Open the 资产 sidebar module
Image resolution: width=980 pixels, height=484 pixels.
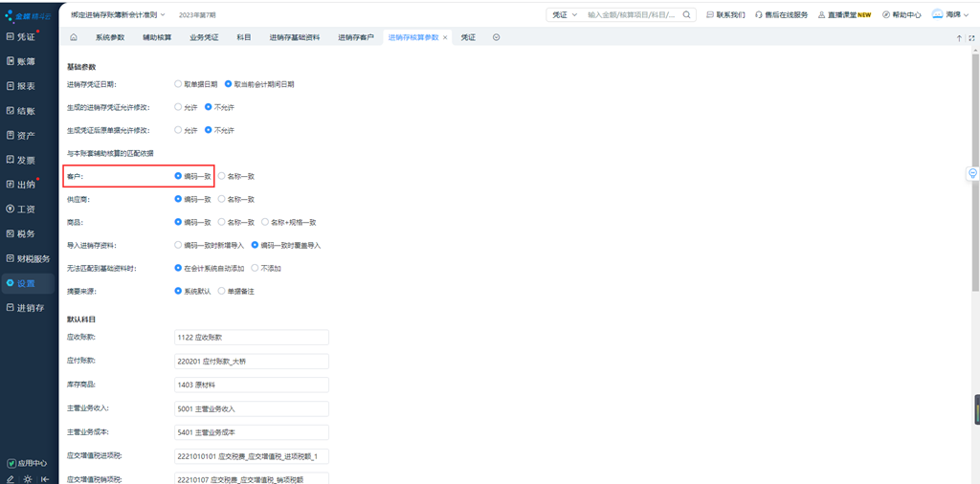21,136
